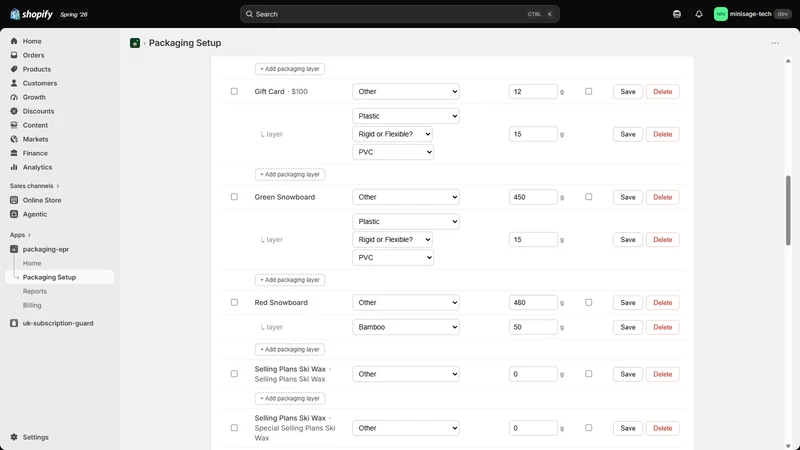
Task: Select the Green Snowboard row checkbox
Action: click(x=234, y=197)
